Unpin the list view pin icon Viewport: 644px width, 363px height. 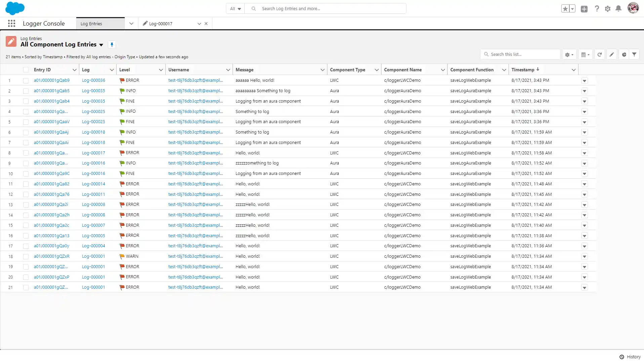112,44
